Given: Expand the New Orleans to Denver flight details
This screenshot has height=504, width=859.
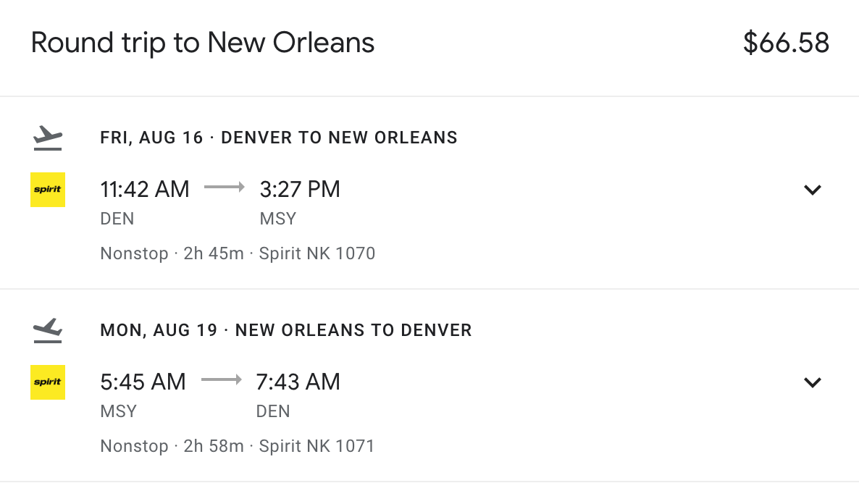Looking at the screenshot, I should [x=813, y=382].
